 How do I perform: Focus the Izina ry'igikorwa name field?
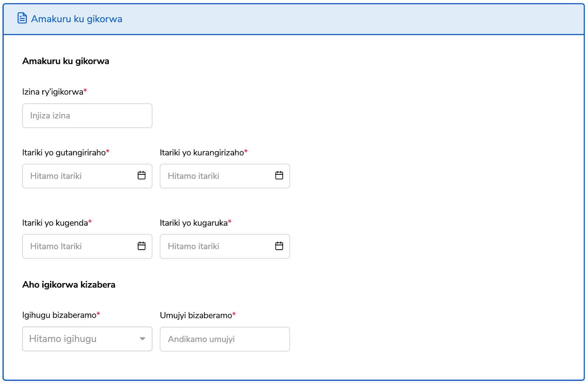(x=87, y=116)
